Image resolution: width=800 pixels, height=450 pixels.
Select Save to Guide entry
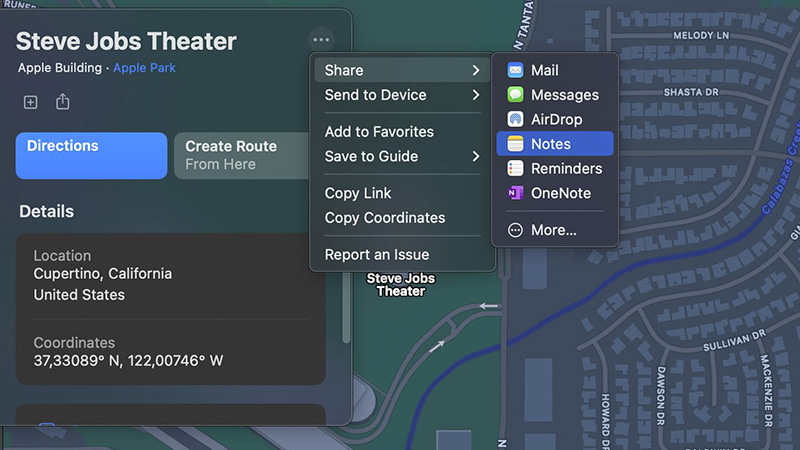coord(402,156)
